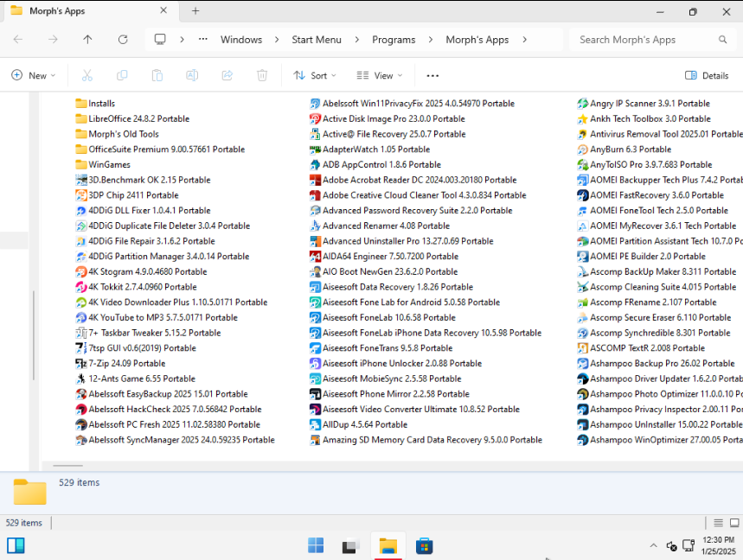Viewport: 743px width, 560px height.
Task: Open the Sort dropdown menu
Action: coord(315,75)
